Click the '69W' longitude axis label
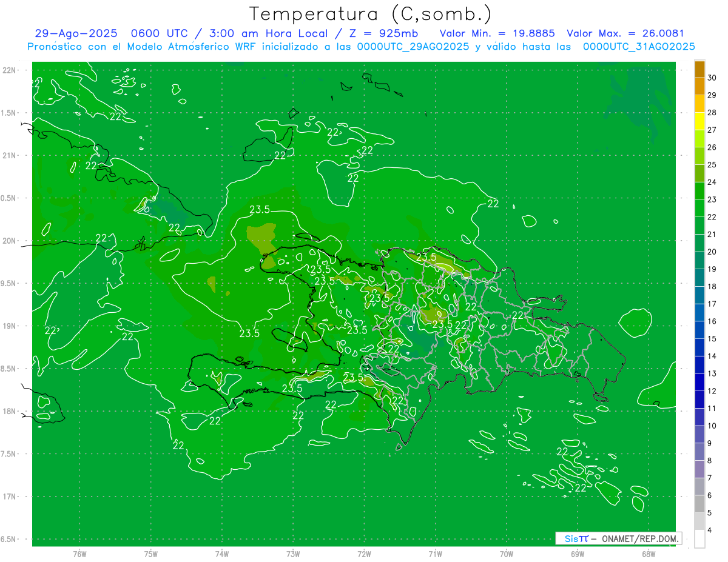Screen dimensions: 728x562 [577, 554]
